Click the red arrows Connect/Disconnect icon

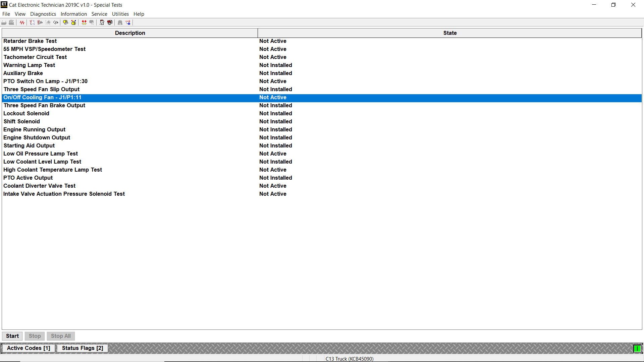tap(84, 22)
